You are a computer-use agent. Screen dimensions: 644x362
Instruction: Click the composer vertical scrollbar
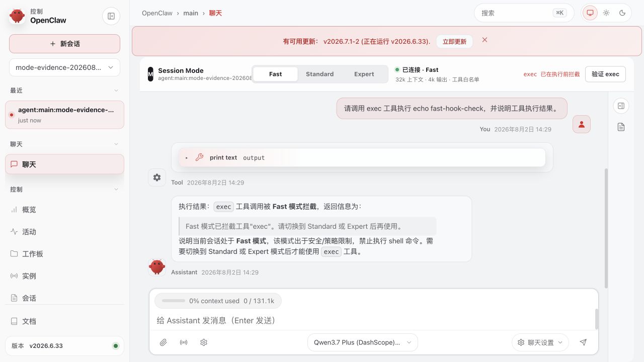[x=597, y=319]
